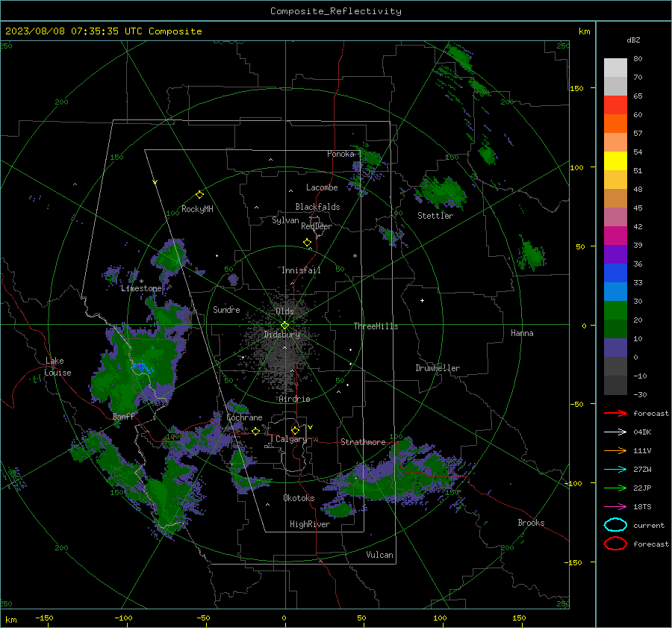Viewport: 672px width, 628px height.
Task: Click the Limestone location label
Action: pos(141,288)
